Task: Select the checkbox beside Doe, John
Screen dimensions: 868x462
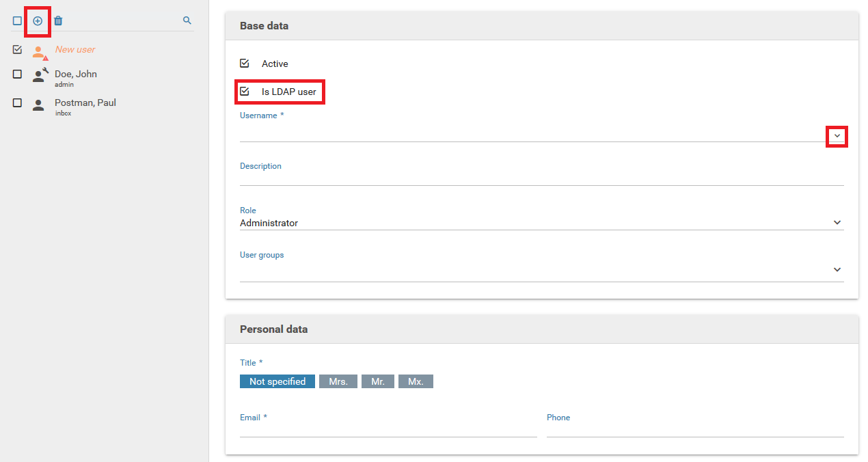Action: pos(17,74)
